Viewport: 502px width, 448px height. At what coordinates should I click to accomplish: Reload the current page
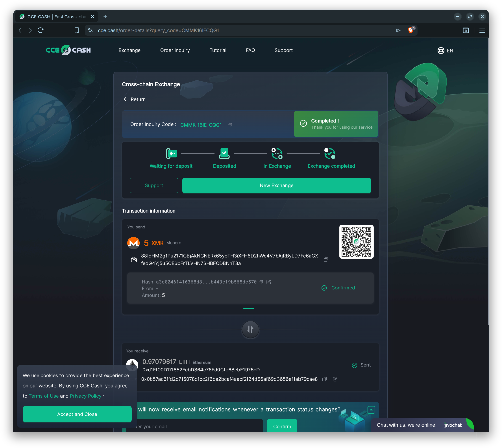click(x=41, y=30)
